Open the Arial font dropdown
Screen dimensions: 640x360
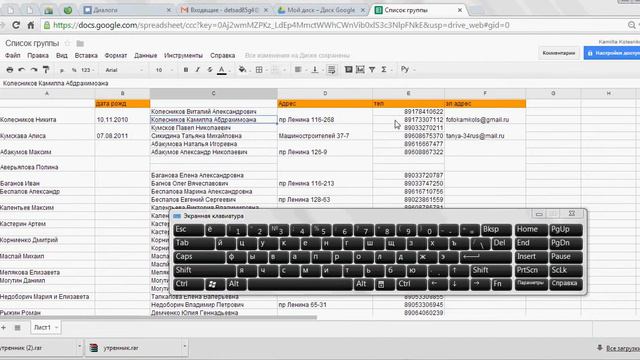coord(124,70)
